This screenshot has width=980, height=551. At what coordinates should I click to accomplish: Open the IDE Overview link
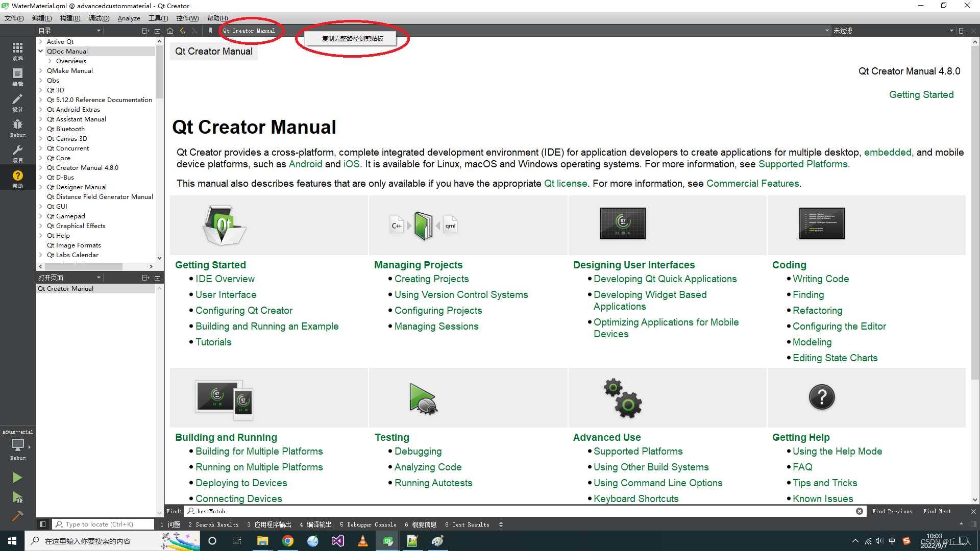point(225,279)
